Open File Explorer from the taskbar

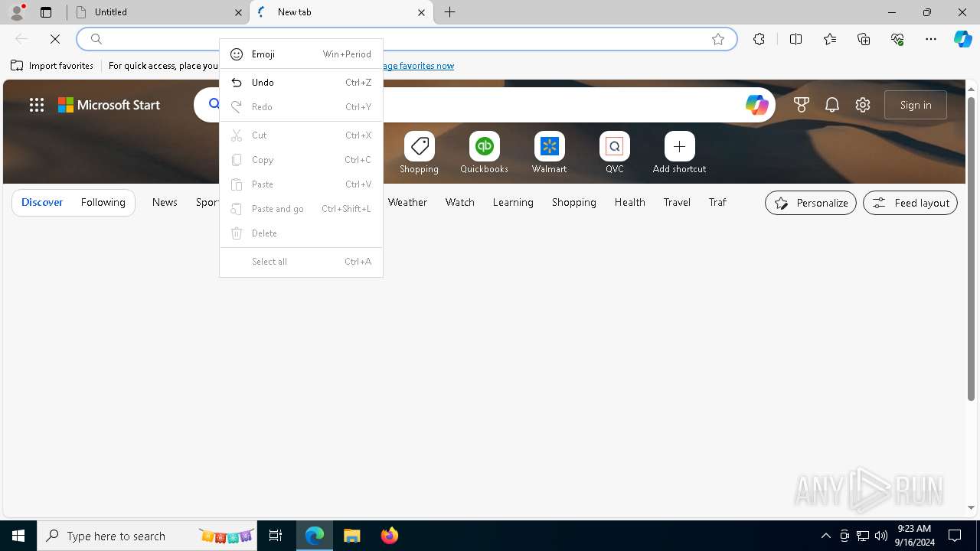pos(352,536)
